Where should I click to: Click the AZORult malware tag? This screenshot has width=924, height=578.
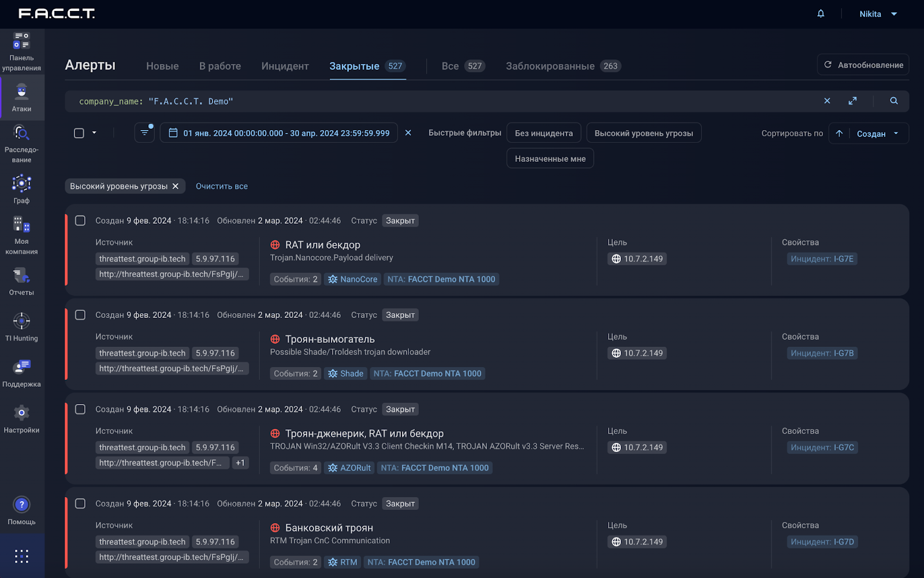[349, 468]
